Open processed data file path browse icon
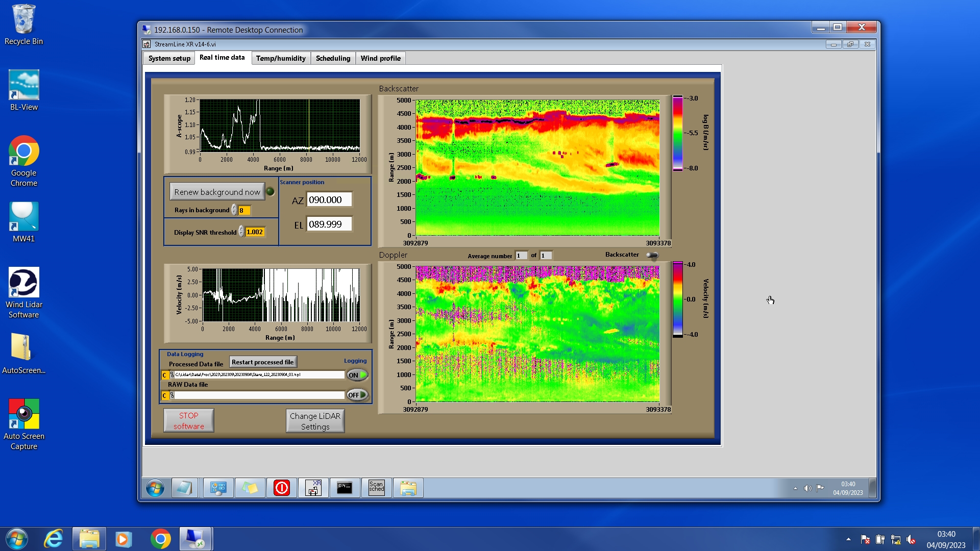The height and width of the screenshot is (551, 980). point(172,375)
